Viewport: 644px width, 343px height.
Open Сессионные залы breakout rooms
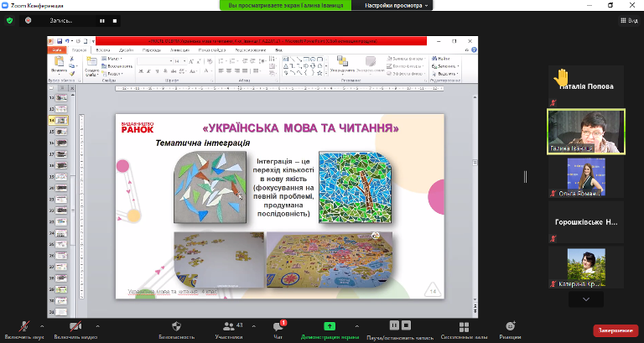coord(464,330)
